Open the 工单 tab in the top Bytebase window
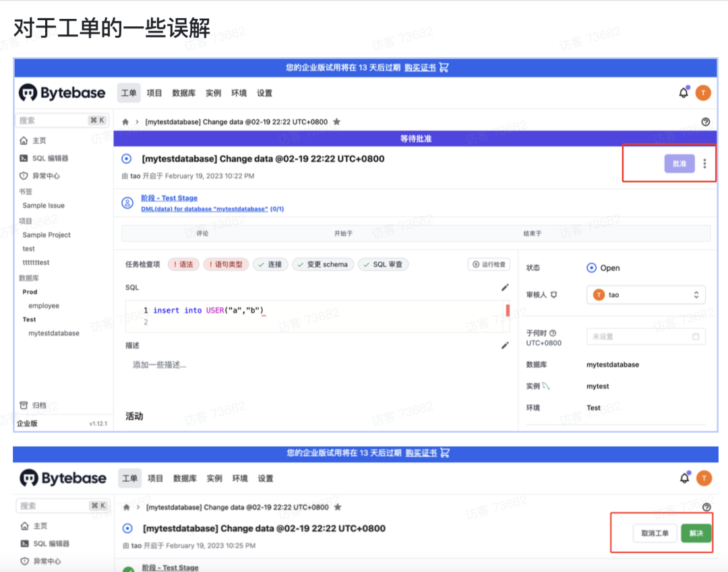The height and width of the screenshot is (572, 728). (129, 93)
